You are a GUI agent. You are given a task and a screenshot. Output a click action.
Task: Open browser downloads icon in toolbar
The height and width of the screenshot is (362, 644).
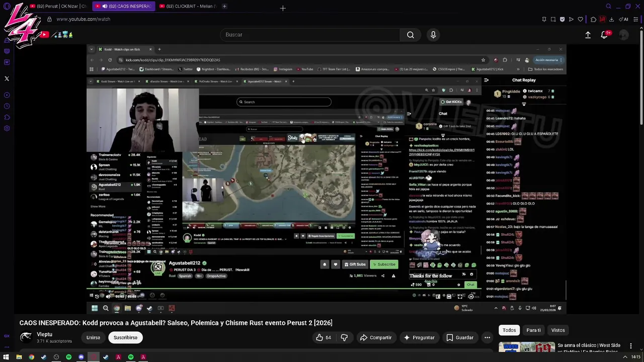point(611,19)
